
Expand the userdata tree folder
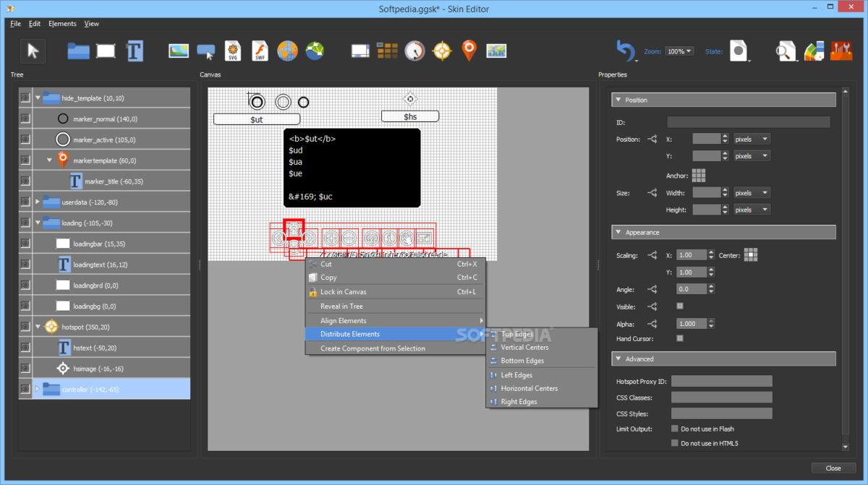point(38,202)
